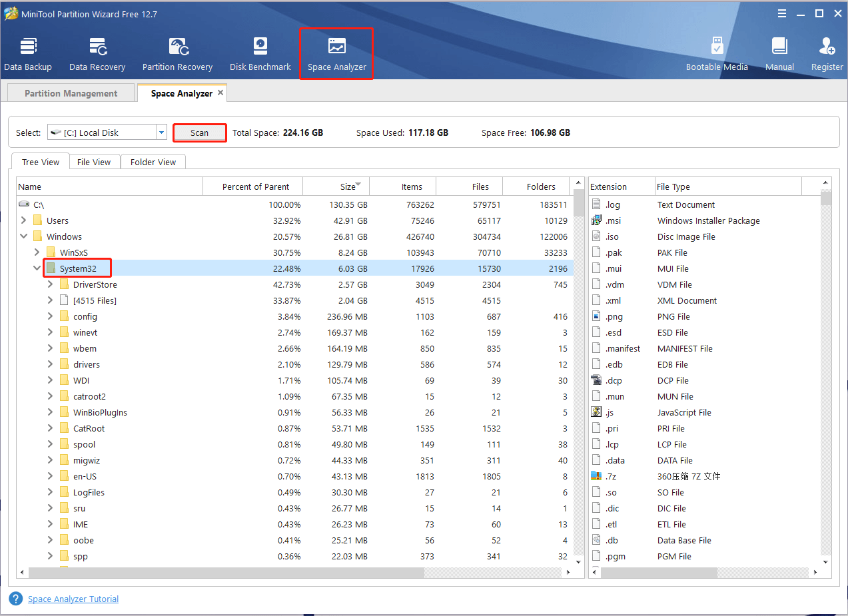848x616 pixels.
Task: Sort by Percent of Parent column
Action: coord(252,186)
